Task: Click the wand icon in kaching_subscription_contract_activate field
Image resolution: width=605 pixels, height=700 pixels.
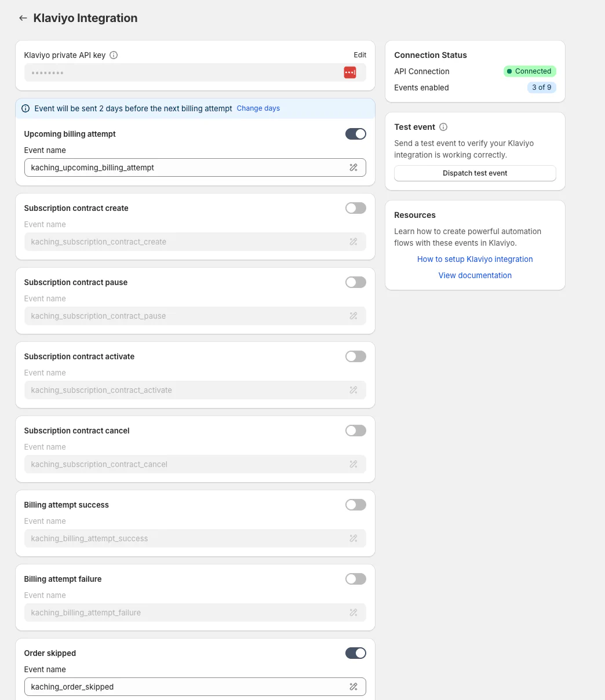Action: click(x=353, y=390)
